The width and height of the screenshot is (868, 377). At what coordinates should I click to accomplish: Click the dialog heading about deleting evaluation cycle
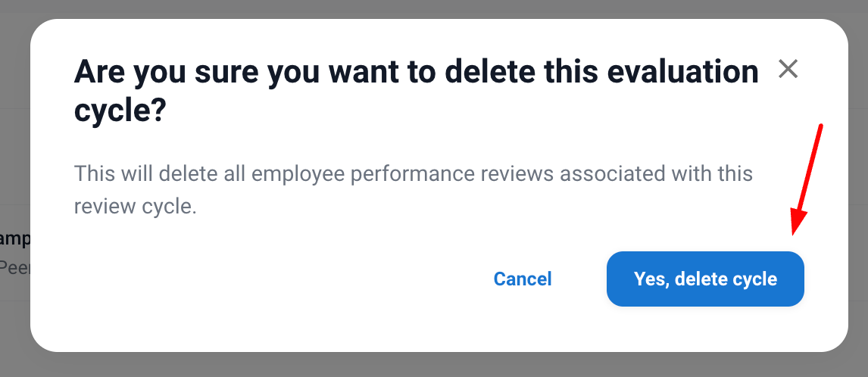point(416,92)
